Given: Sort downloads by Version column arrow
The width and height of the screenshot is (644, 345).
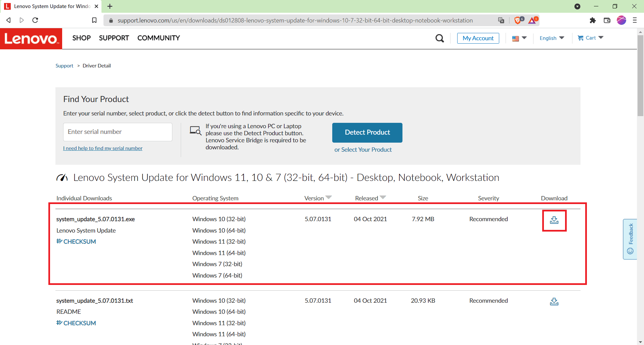Looking at the screenshot, I should 329,198.
